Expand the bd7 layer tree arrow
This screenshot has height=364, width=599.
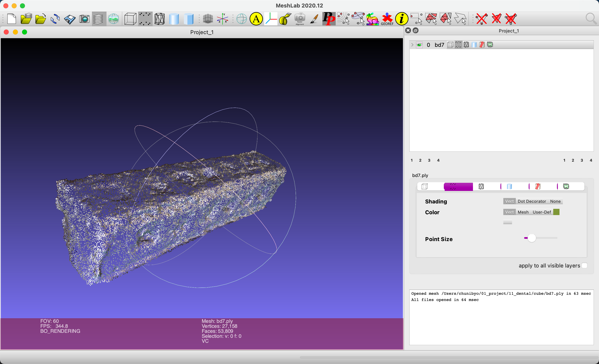412,45
